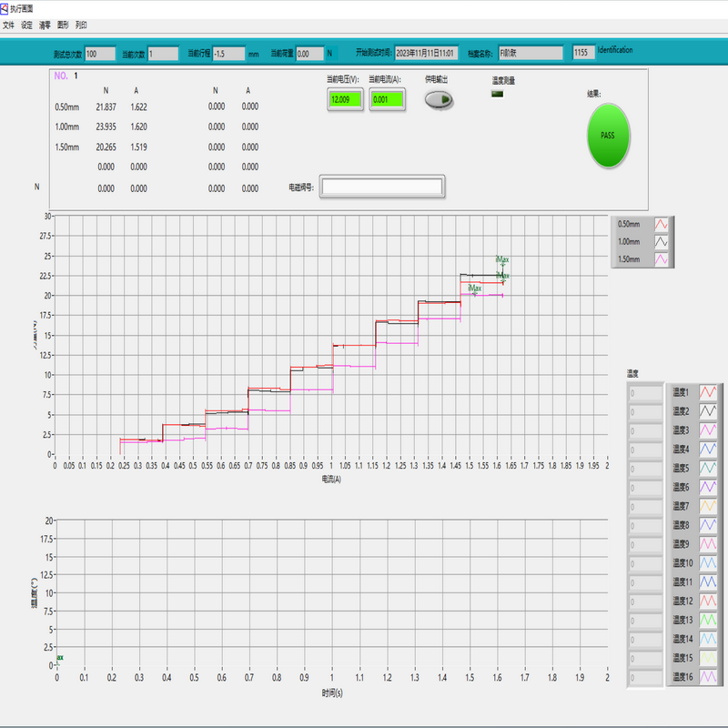
Task: Open the 图形 menu
Action: tap(63, 25)
